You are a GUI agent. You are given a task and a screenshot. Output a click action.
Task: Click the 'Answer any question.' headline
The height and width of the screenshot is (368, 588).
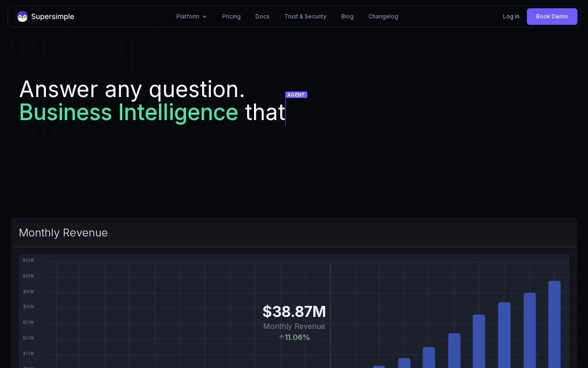132,89
